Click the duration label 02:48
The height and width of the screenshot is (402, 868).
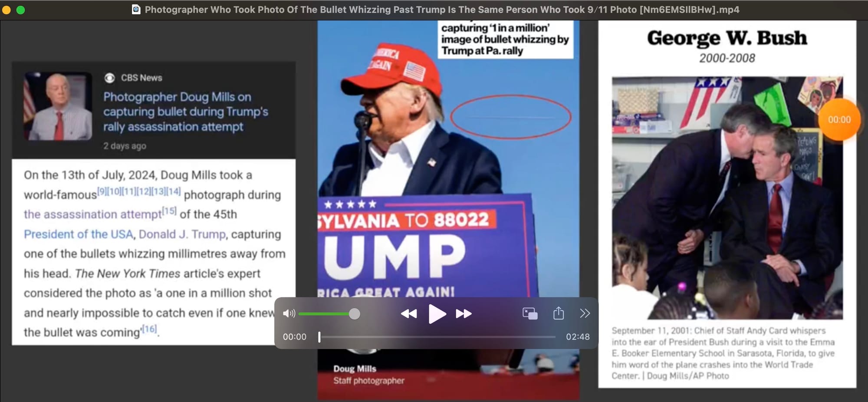pos(578,337)
